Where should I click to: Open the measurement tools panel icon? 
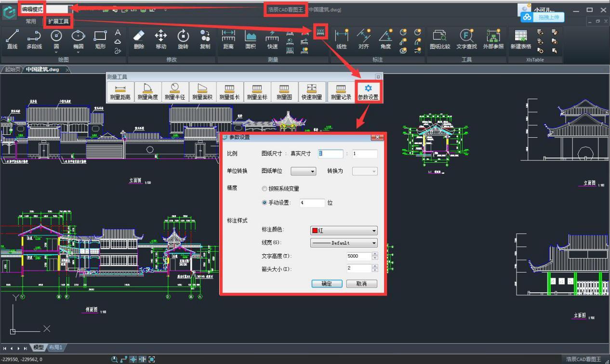[320, 32]
